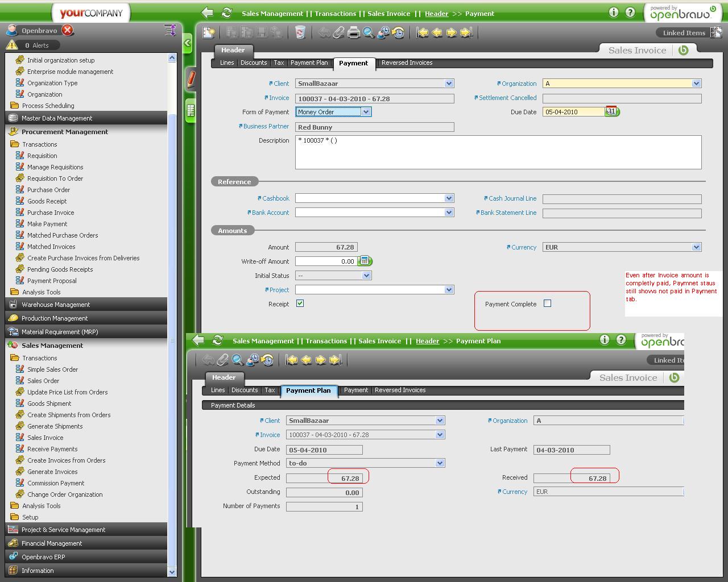Click into the Description text area
The width and height of the screenshot is (728, 582).
point(498,152)
